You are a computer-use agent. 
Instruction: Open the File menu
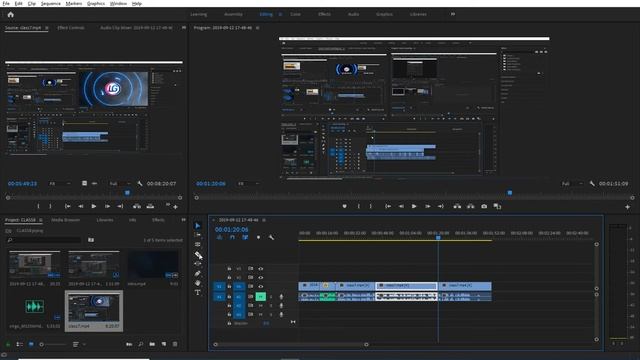pos(6,3)
